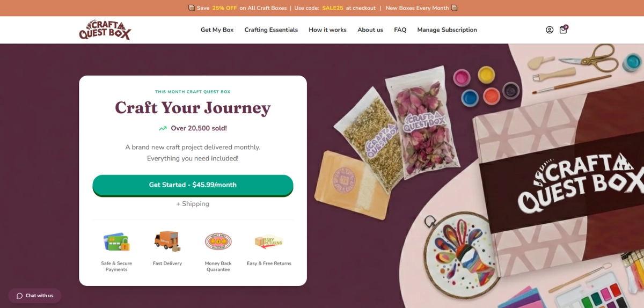Click the Craft Quest Box logo

click(x=105, y=30)
